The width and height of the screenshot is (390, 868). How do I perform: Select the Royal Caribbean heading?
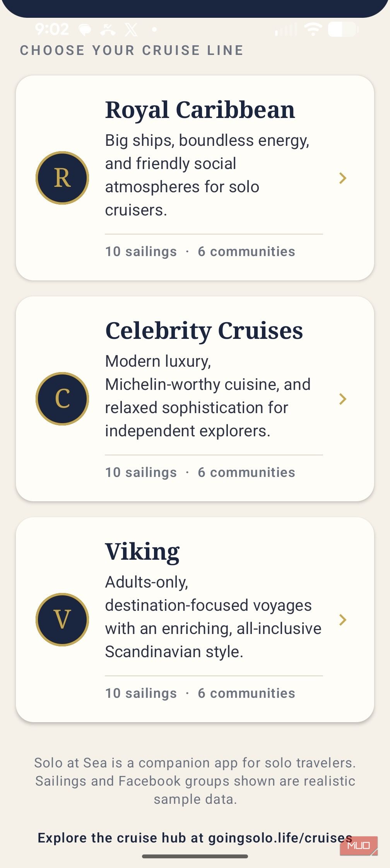(x=200, y=110)
